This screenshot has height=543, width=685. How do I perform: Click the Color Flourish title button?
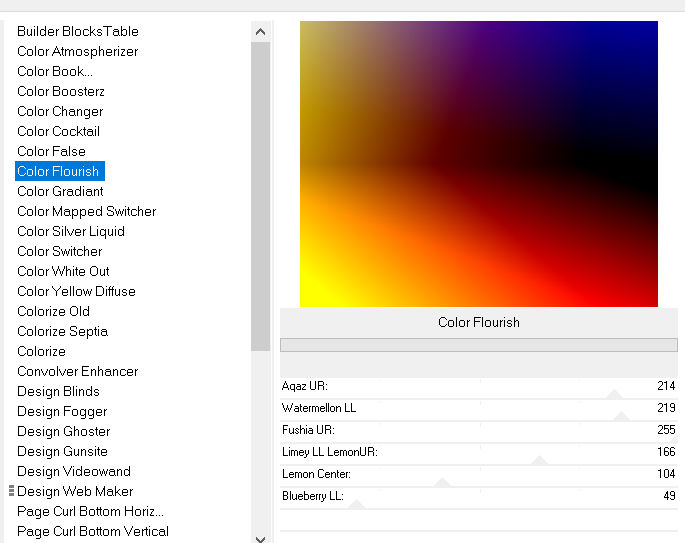[478, 322]
